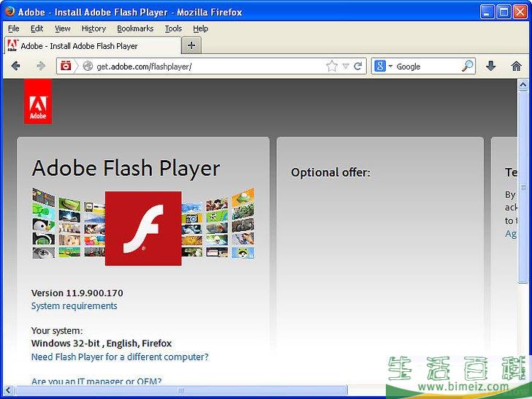Click the red Flash Player logo image
The width and height of the screenshot is (532, 399).
pyautogui.click(x=143, y=228)
